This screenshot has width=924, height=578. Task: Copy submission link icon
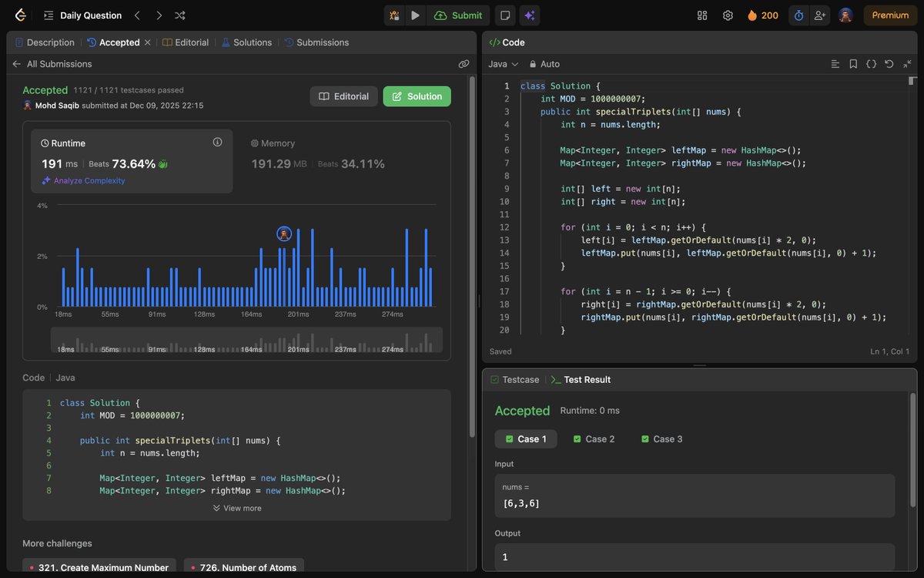[464, 64]
